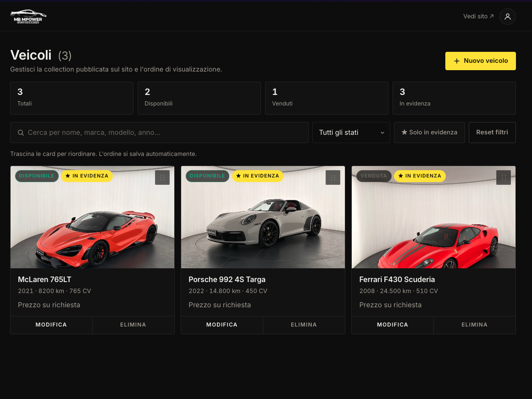Click the Porsche 992 4S Targa title
Viewport: 532px width, 399px height.
227,280
